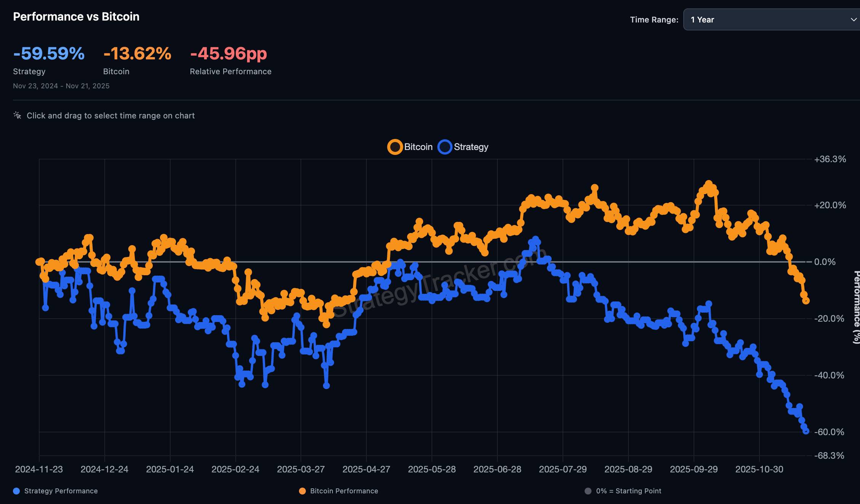Click the -59.59% Strategy statistic
The image size is (860, 504).
[49, 54]
